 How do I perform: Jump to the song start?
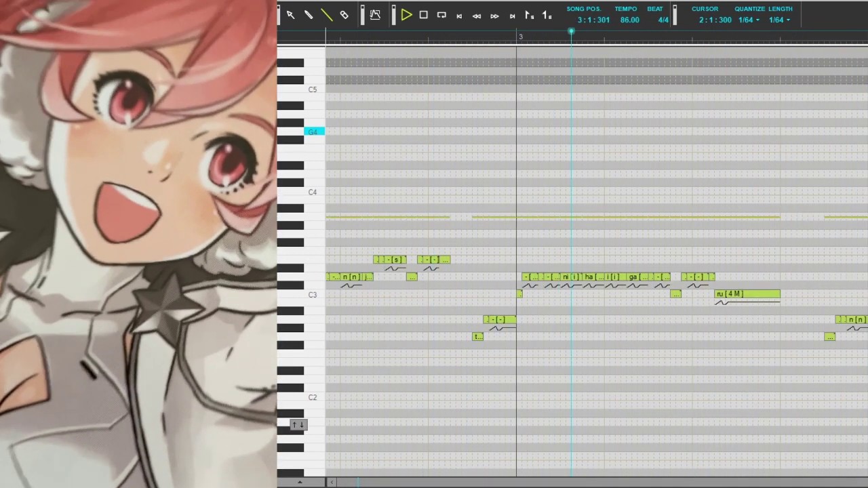click(459, 16)
